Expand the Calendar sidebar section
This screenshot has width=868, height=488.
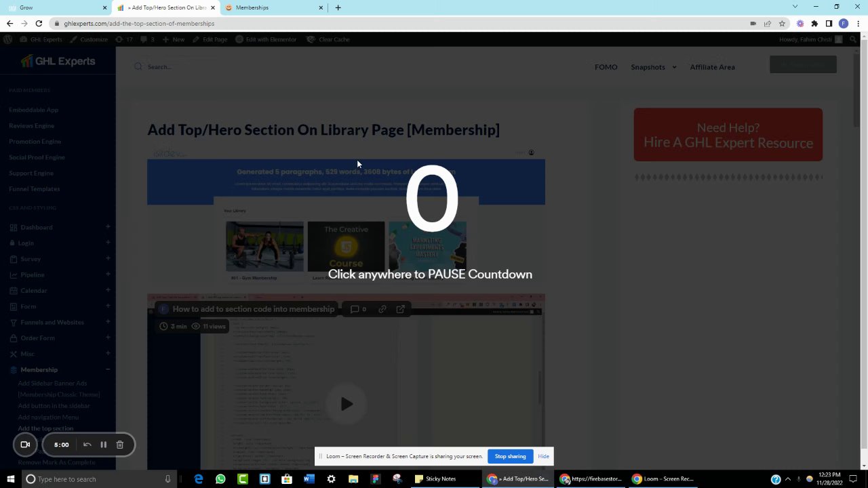click(108, 290)
